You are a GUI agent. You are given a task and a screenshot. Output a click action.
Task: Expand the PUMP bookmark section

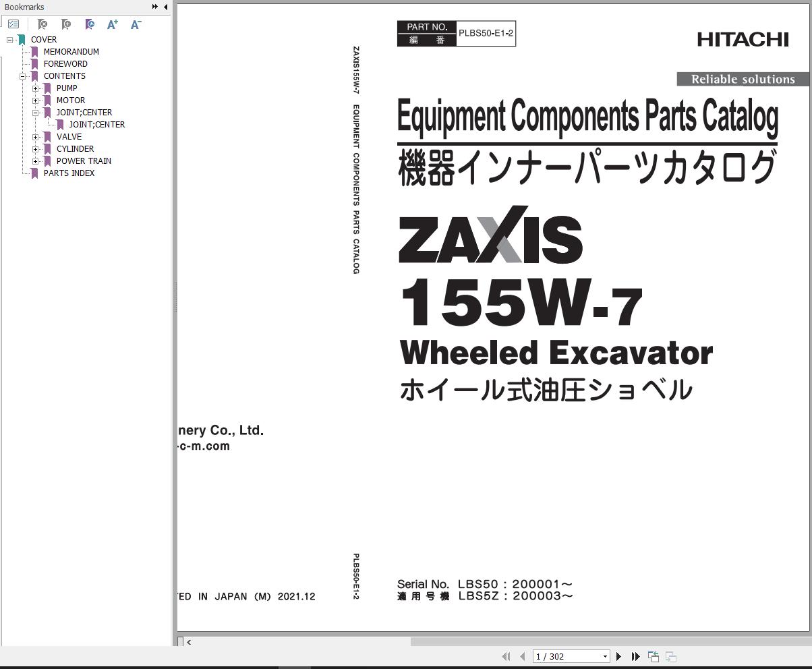click(35, 88)
